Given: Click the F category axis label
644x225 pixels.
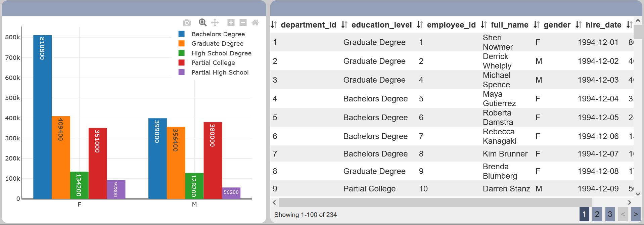Looking at the screenshot, I should click(79, 204).
